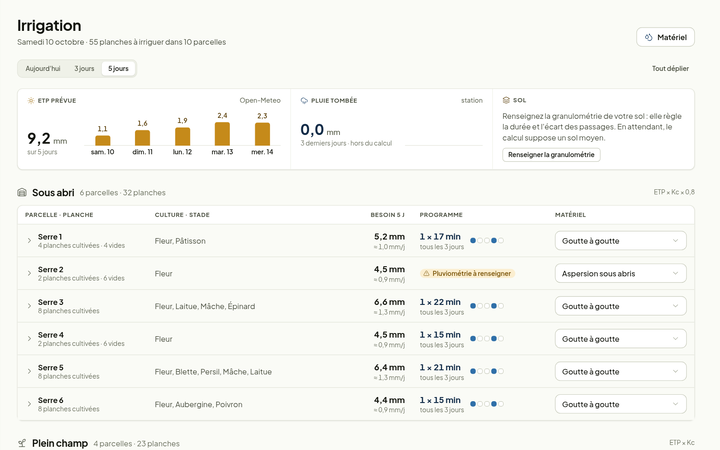Image resolution: width=720 pixels, height=450 pixels.
Task: Click the 0,0 mm rainfall value
Action: point(320,129)
